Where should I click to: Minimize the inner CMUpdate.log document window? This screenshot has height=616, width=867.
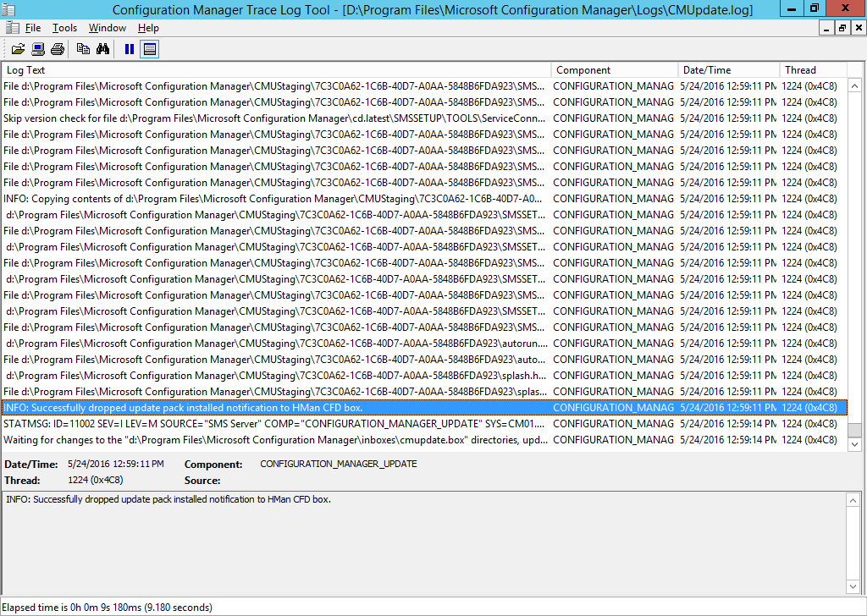coord(826,28)
